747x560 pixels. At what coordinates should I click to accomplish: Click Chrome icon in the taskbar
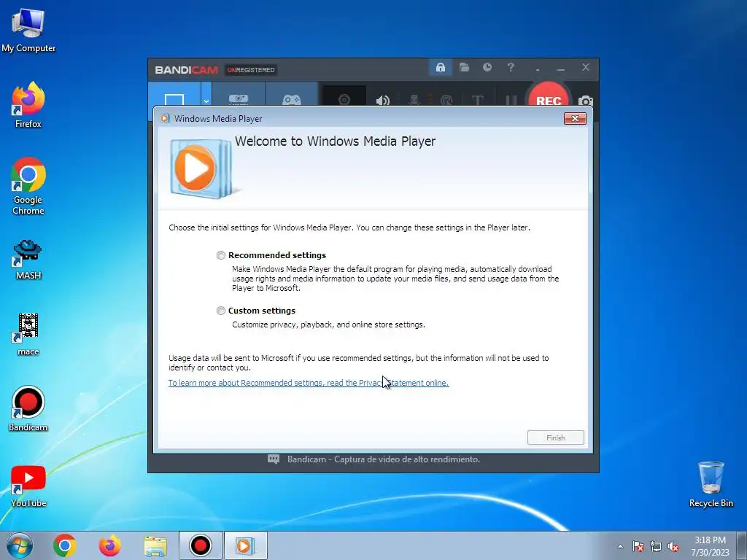pos(65,545)
